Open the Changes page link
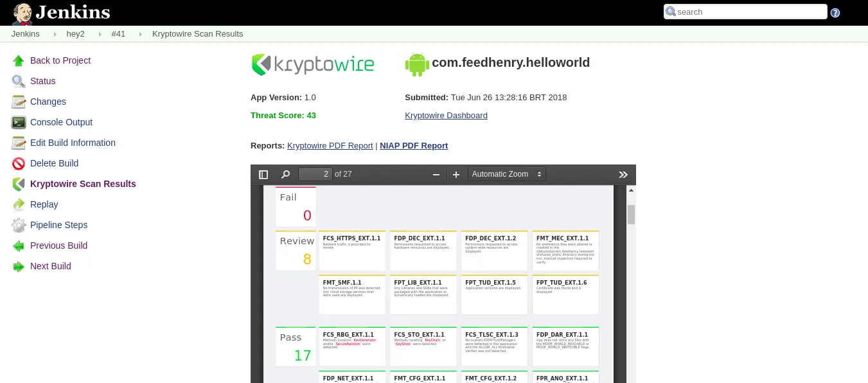Screen dimensions: 868x383 coord(48,102)
